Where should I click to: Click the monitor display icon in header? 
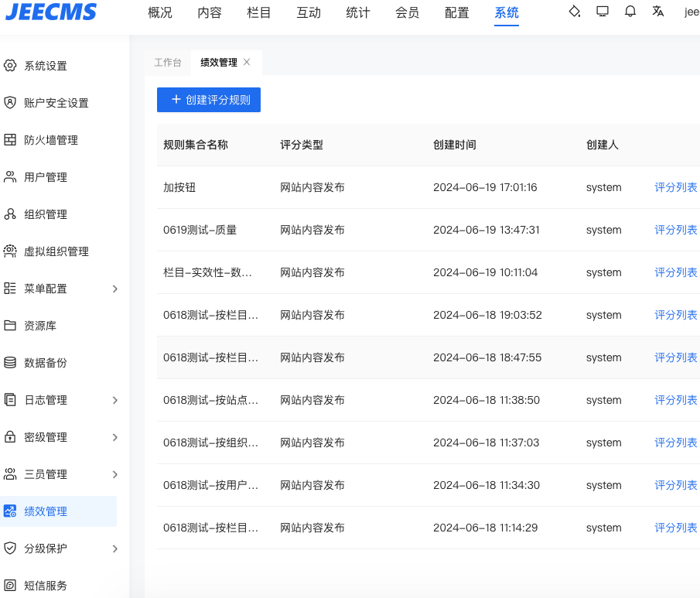tap(603, 12)
